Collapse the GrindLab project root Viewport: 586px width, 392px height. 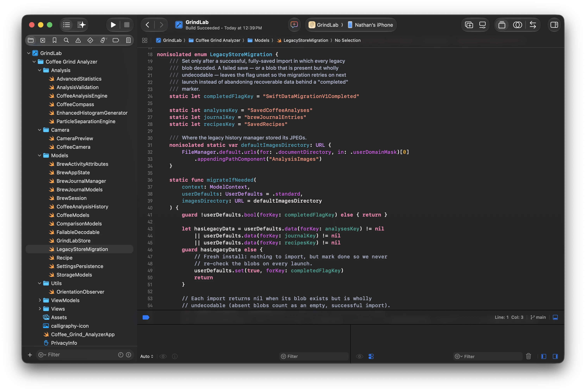28,53
